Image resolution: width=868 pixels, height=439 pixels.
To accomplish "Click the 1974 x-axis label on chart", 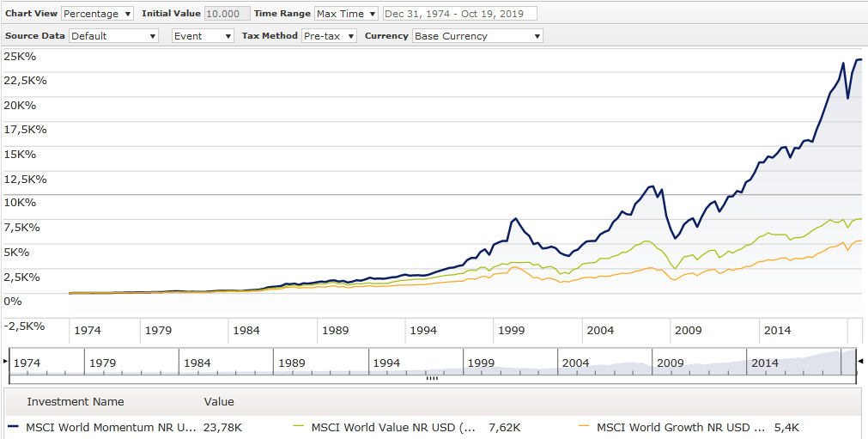I will (x=88, y=331).
